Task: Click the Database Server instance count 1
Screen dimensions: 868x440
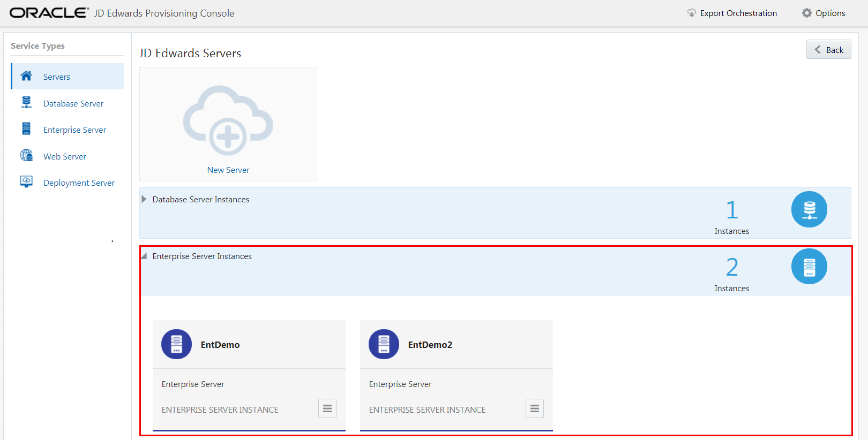Action: click(732, 210)
